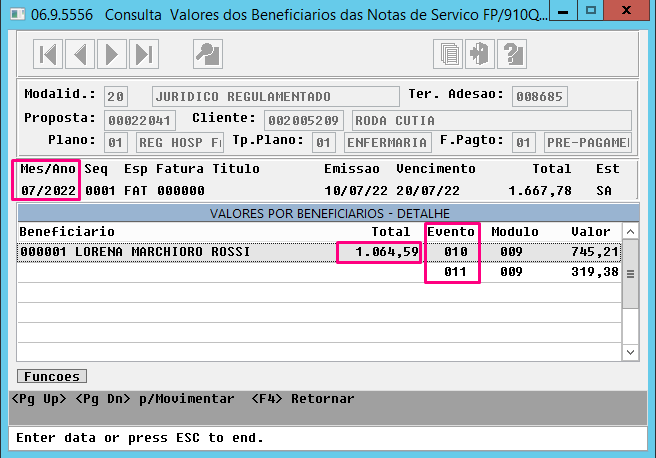
Task: Click the Beneficiario column header
Action: pyautogui.click(x=67, y=232)
